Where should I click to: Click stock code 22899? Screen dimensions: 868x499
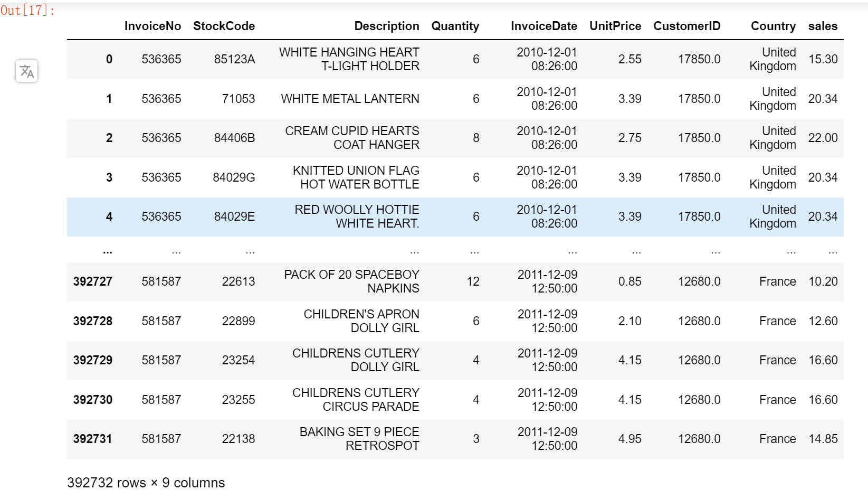(x=239, y=321)
